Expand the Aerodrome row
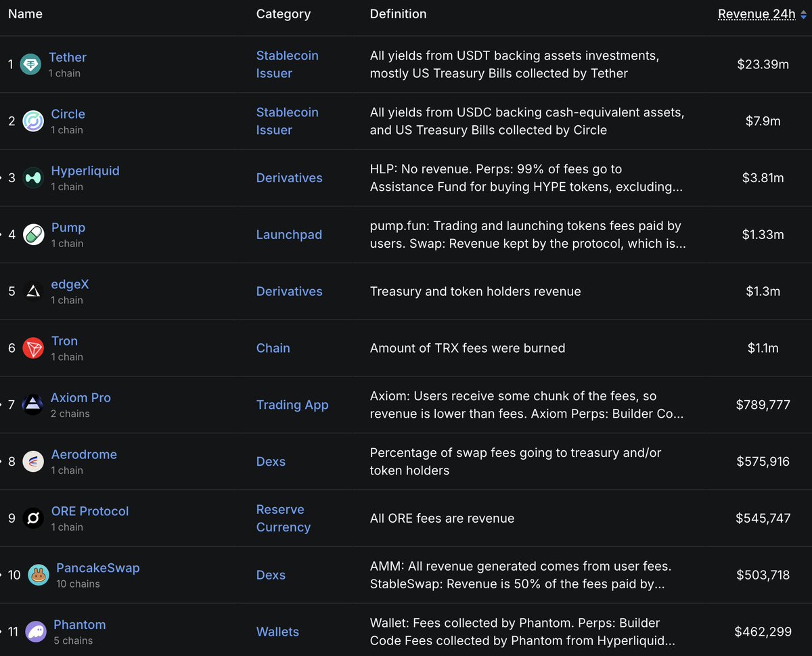812x656 pixels. coord(2,462)
